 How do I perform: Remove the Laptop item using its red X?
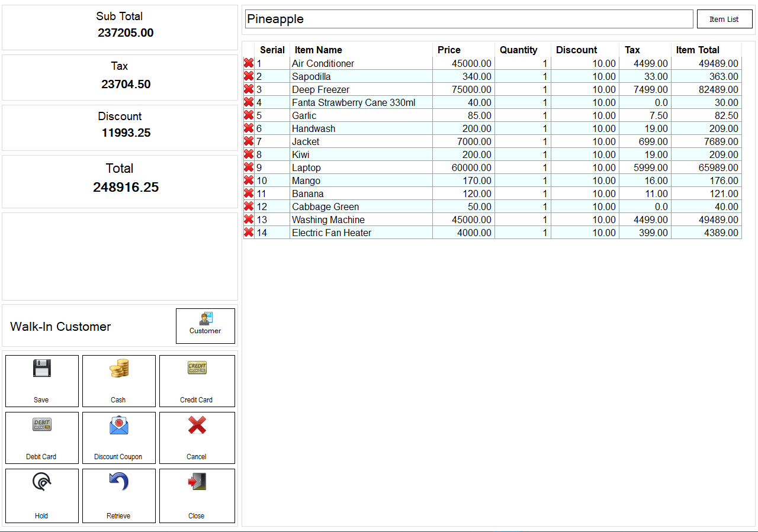click(x=249, y=167)
